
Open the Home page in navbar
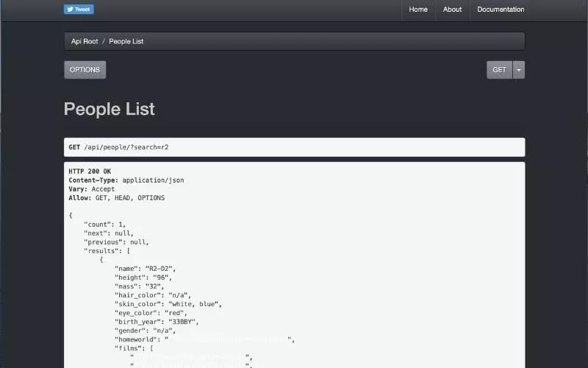[x=418, y=10]
